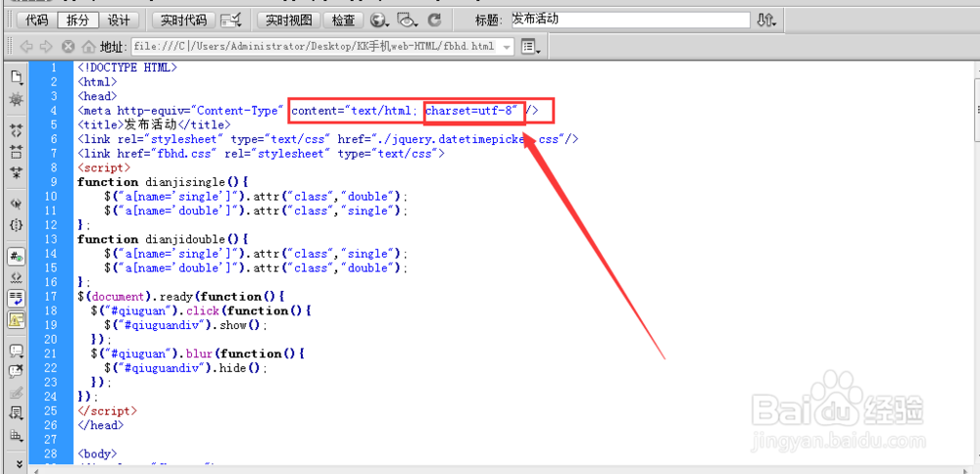This screenshot has width=980, height=474.
Task: Expand the address history dropdown
Action: (x=507, y=47)
